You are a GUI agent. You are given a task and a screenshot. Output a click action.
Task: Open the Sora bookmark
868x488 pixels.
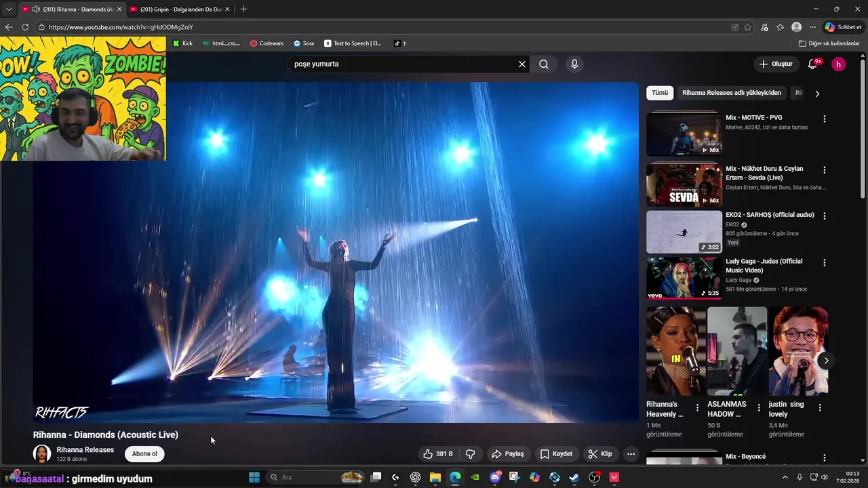(304, 43)
